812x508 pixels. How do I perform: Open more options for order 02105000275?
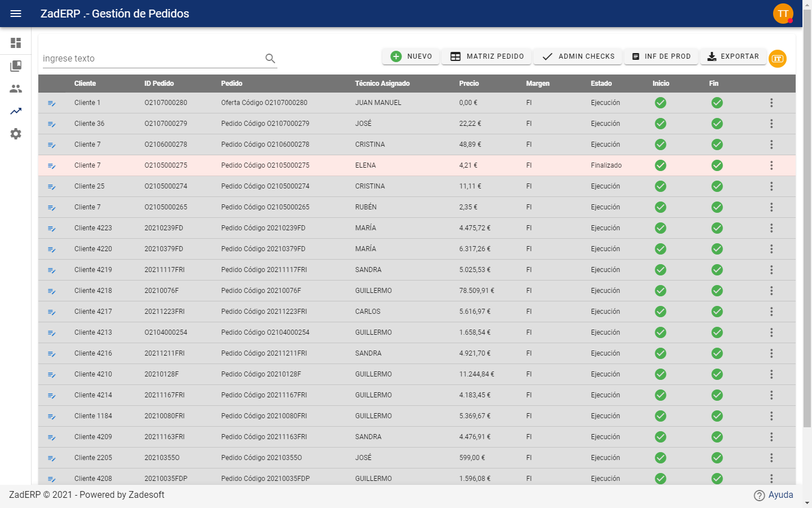pyautogui.click(x=771, y=165)
